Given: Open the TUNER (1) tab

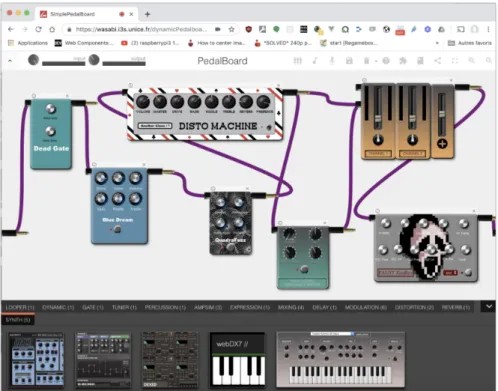Looking at the screenshot, I should click(x=124, y=307).
